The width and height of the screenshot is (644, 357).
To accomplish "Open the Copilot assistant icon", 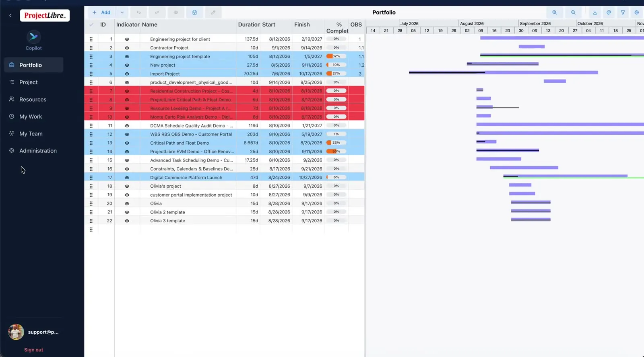I will [x=33, y=37].
